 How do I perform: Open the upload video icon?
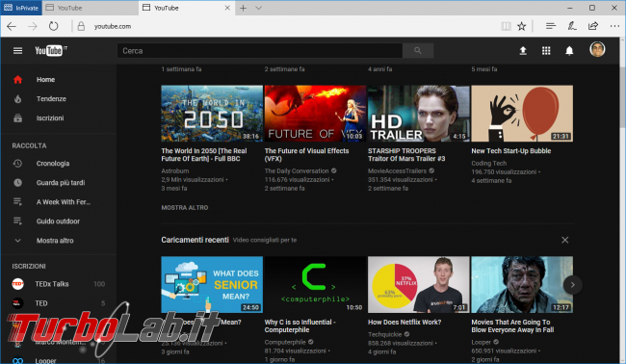point(523,51)
